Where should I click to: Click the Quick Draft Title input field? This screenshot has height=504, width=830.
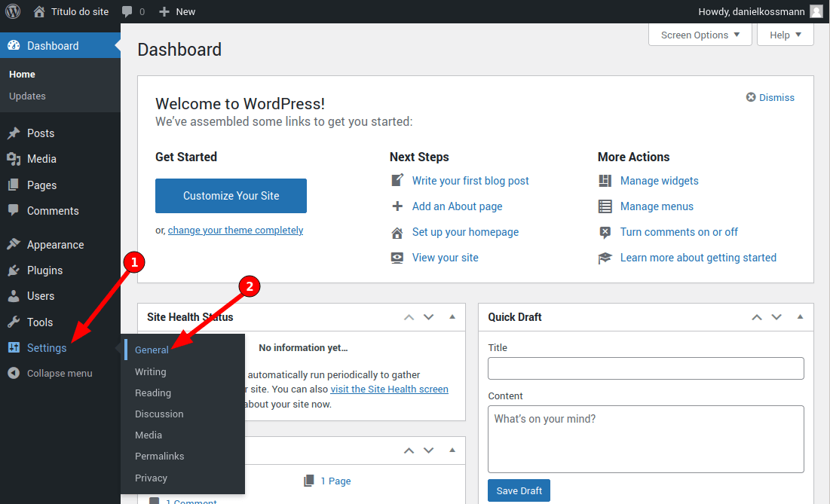[646, 368]
